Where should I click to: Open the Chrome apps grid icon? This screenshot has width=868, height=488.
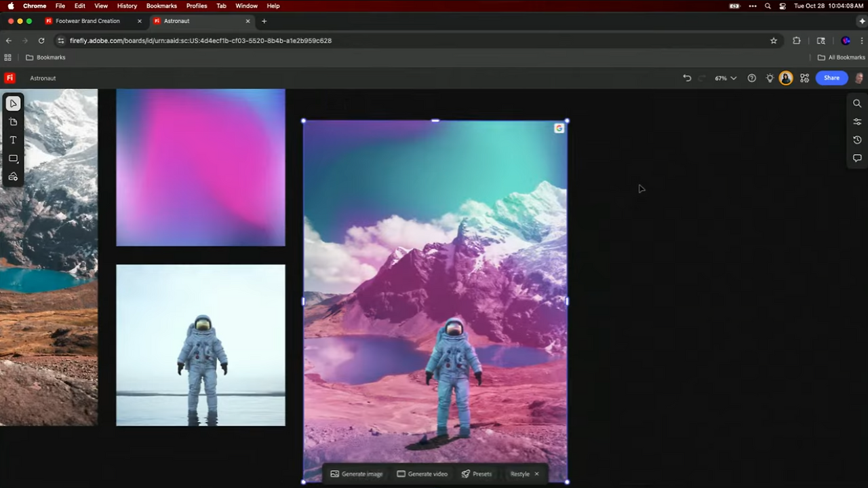[8, 58]
